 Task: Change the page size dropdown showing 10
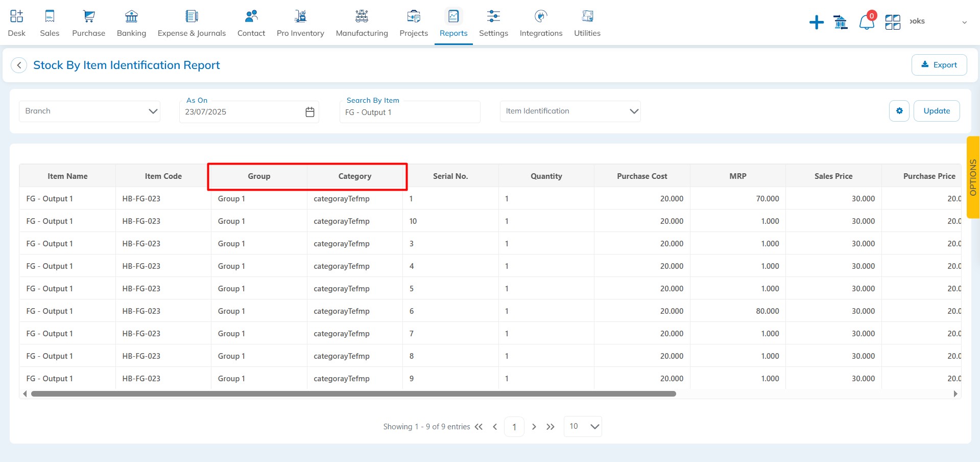(x=583, y=426)
